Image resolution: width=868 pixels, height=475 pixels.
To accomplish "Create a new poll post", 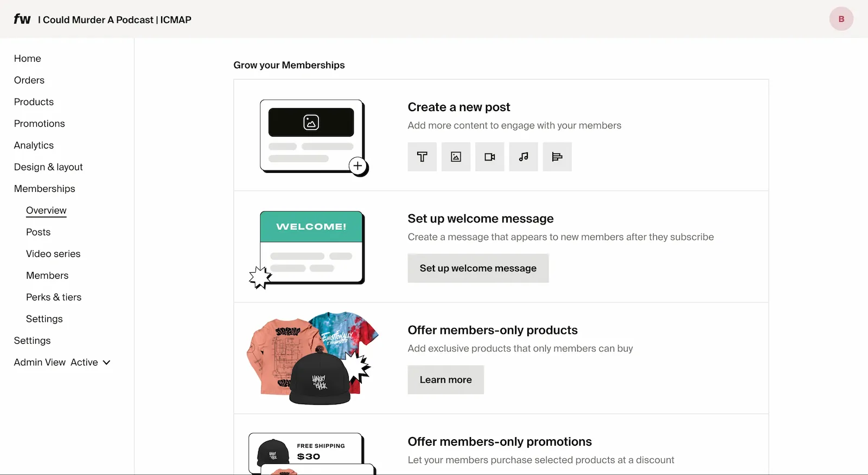I will point(557,157).
